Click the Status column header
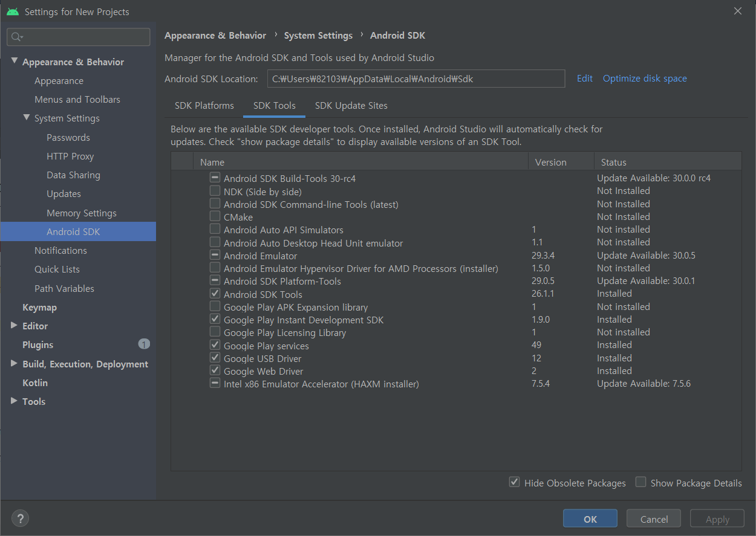Image resolution: width=756 pixels, height=536 pixels. tap(668, 162)
